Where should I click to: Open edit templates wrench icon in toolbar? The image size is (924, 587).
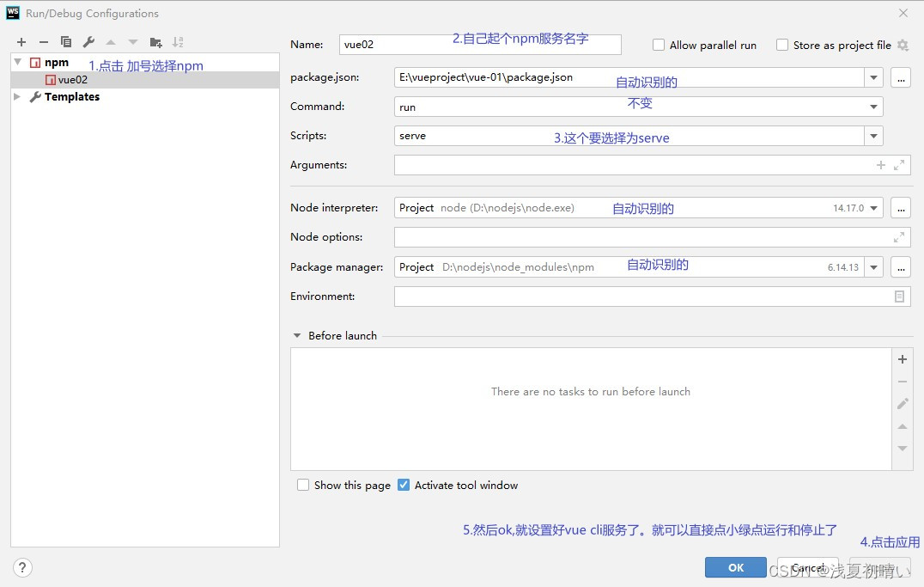(88, 42)
